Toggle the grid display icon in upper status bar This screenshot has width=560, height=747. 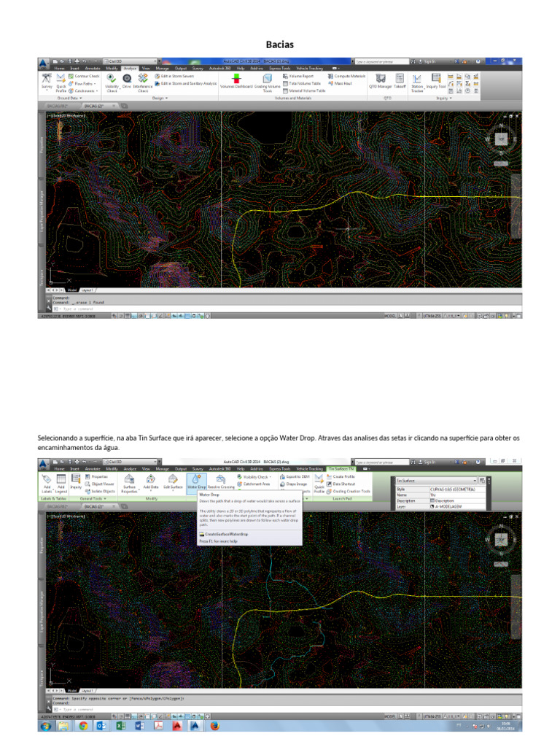(128, 315)
